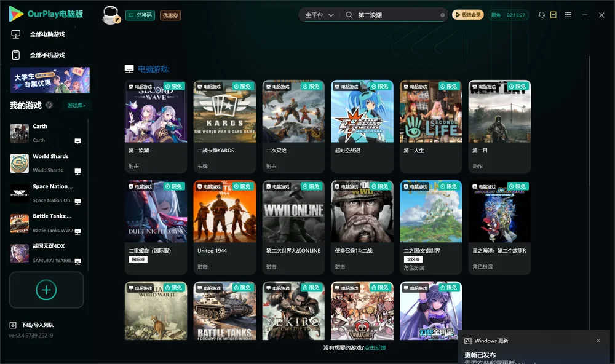Click the PC icon on World Shards row
The image size is (615, 364).
point(77,172)
